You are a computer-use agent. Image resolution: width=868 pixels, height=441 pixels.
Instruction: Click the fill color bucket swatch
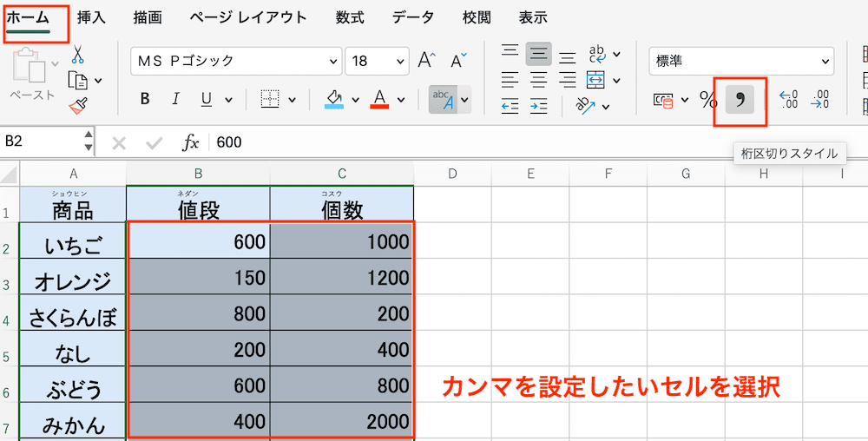tap(335, 99)
